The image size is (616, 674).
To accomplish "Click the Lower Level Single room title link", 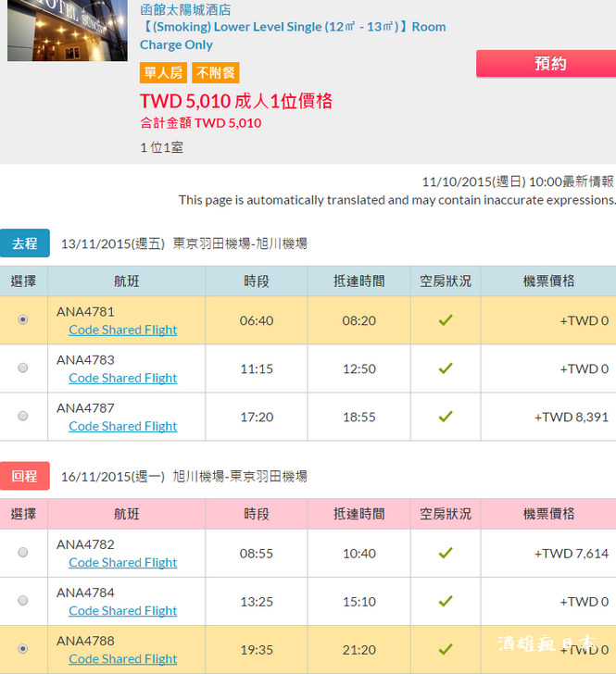I will pyautogui.click(x=292, y=35).
